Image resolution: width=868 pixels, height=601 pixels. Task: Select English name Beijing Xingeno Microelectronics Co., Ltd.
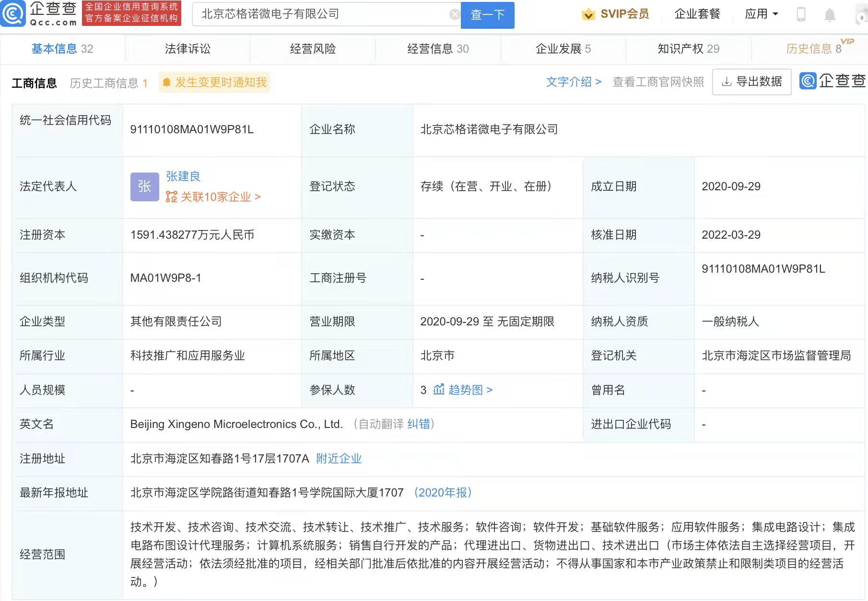coord(236,424)
